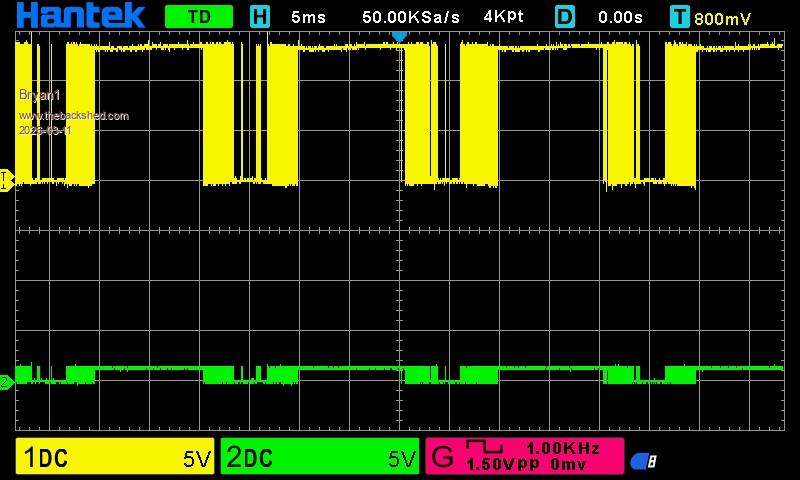
Task: Open the 4Kpt memory depth setting
Action: (x=503, y=17)
